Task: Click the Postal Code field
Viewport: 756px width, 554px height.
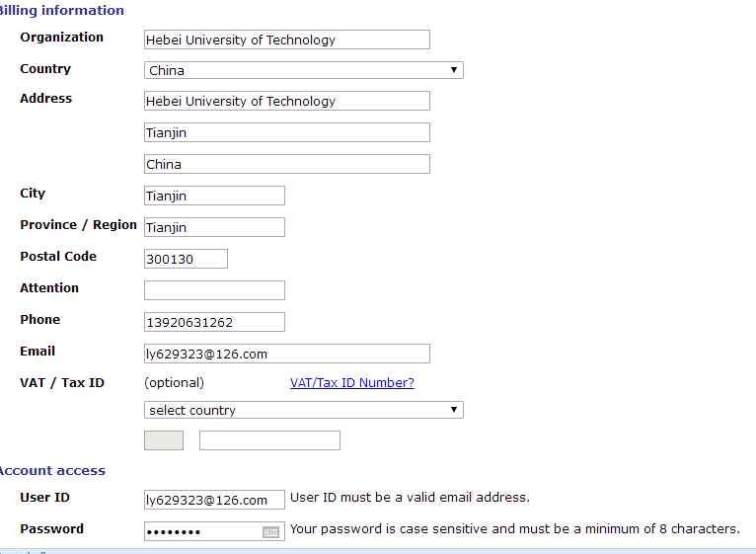Action: pos(186,259)
